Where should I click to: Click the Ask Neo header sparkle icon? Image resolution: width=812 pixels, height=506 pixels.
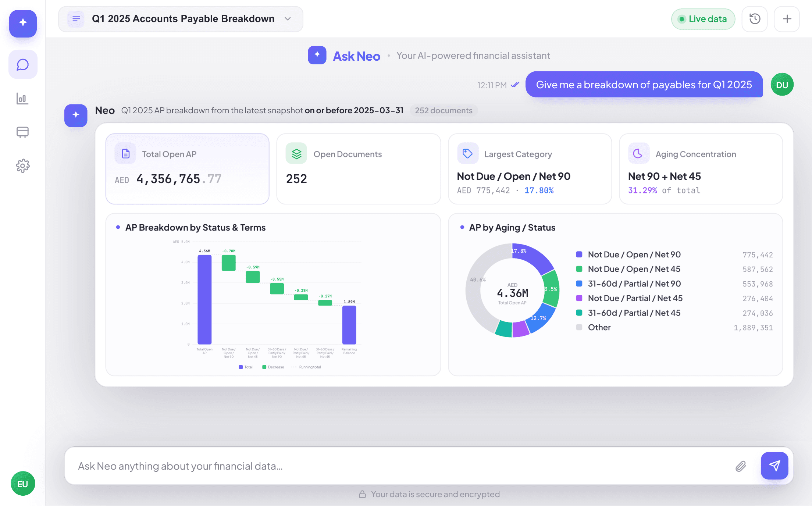(x=317, y=55)
